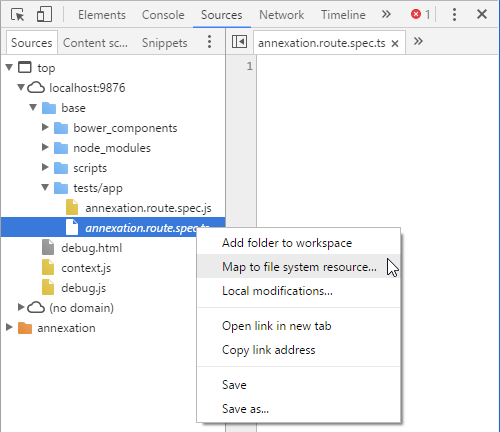Open context.js in the file tree
The height and width of the screenshot is (432, 500).
[x=86, y=268]
